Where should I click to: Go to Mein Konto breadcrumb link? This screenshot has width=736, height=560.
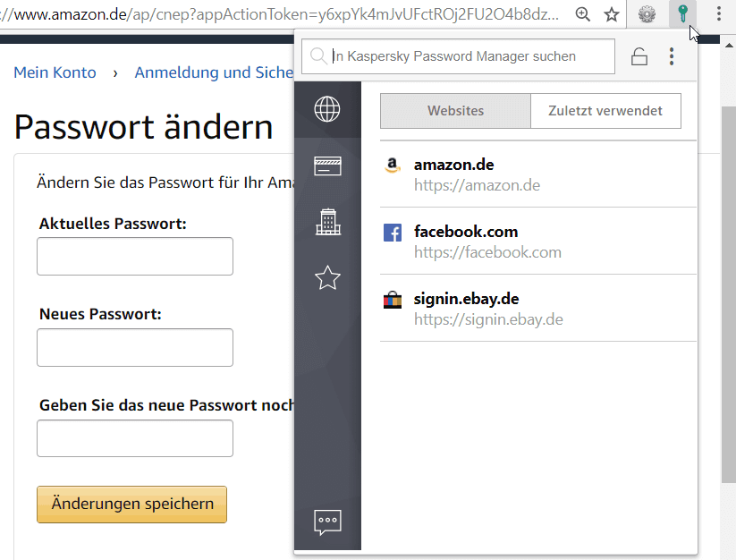point(55,72)
